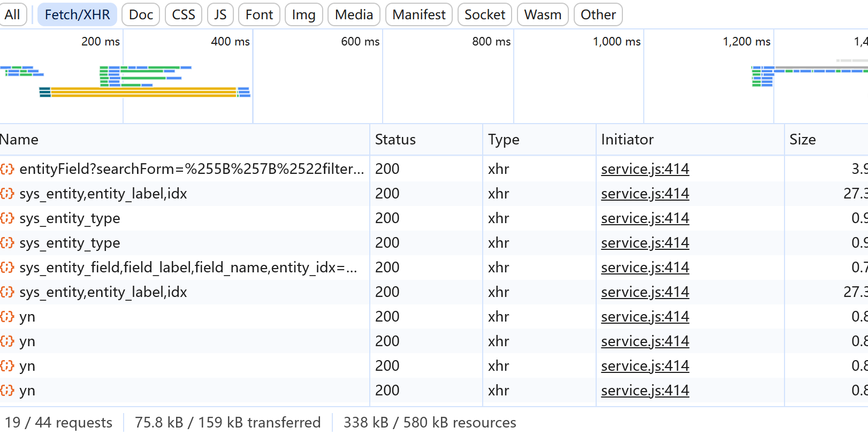868x435 pixels.
Task: Click the Initiator column header
Action: pos(627,140)
